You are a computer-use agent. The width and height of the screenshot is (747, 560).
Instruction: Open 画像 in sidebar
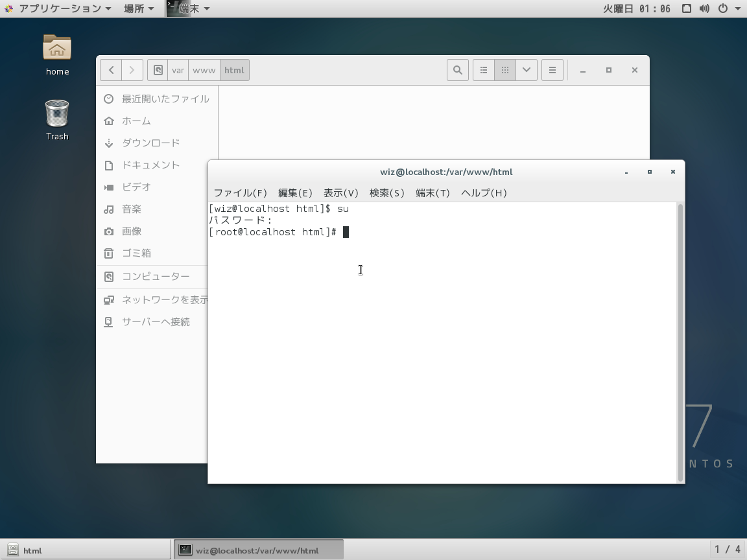(x=152, y=231)
